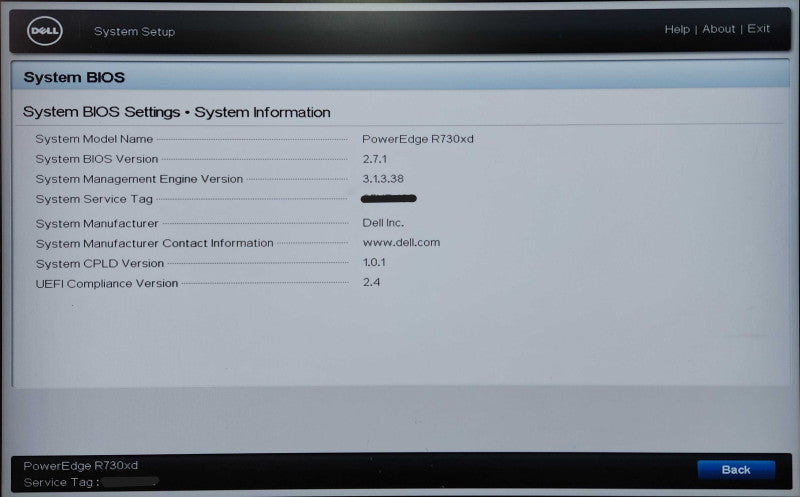This screenshot has height=497, width=800.
Task: Click Exit in the top bar
Action: [758, 28]
